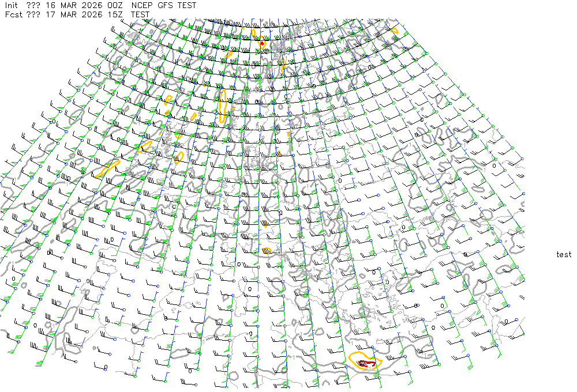Image resolution: width=577 pixels, height=392 pixels.
Task: Click "TEST" at the end of the Fcst line
Action: pos(140,14)
